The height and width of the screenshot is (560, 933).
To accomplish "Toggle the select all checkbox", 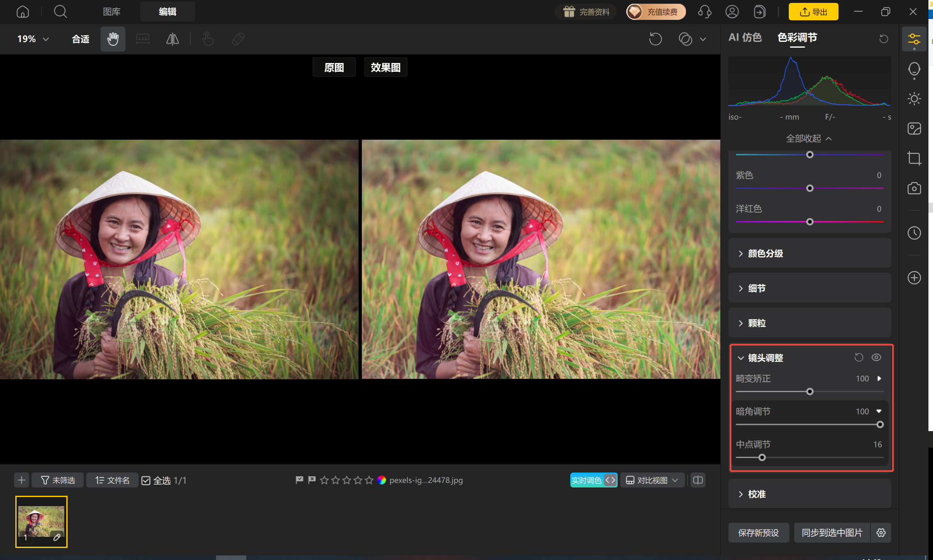I will pos(146,480).
